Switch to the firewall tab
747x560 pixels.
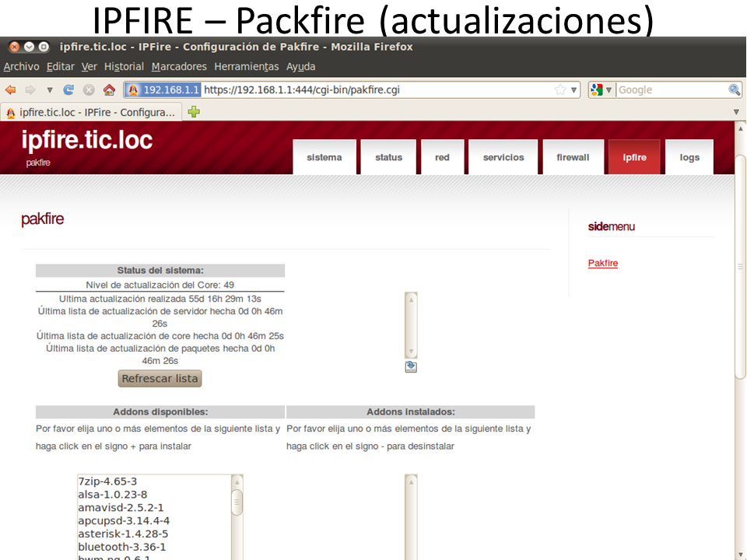click(573, 157)
